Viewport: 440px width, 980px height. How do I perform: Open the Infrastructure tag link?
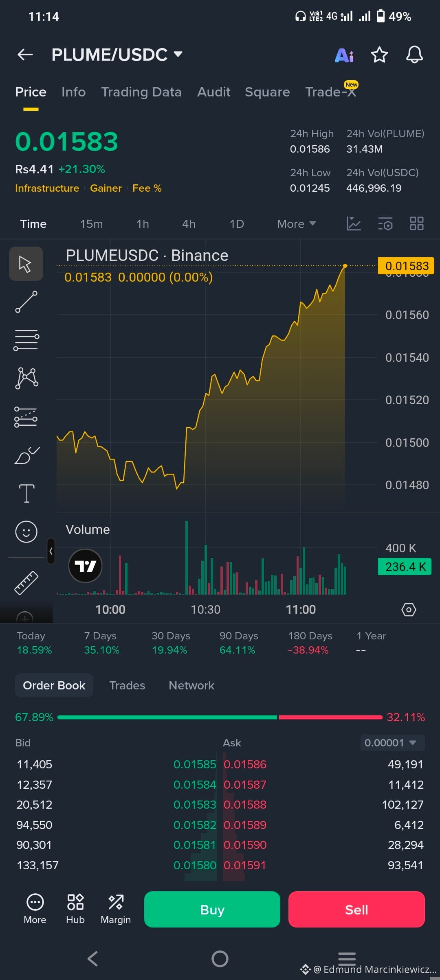[x=47, y=188]
